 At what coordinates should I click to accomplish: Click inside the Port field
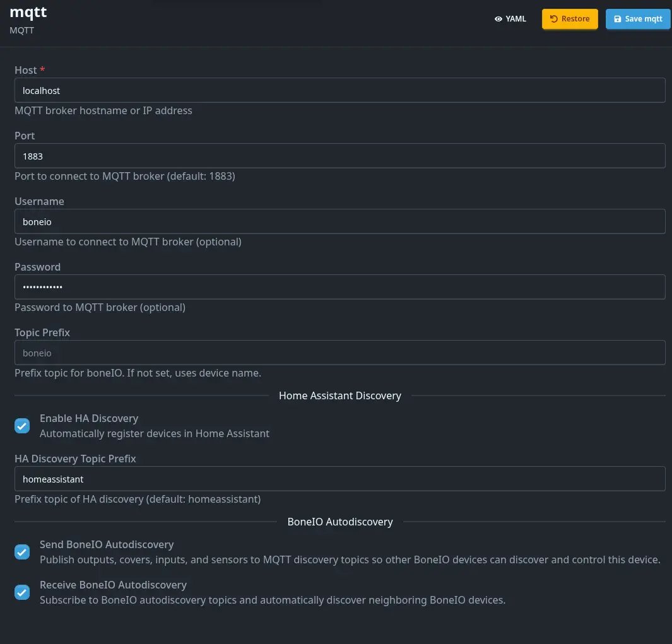point(339,156)
